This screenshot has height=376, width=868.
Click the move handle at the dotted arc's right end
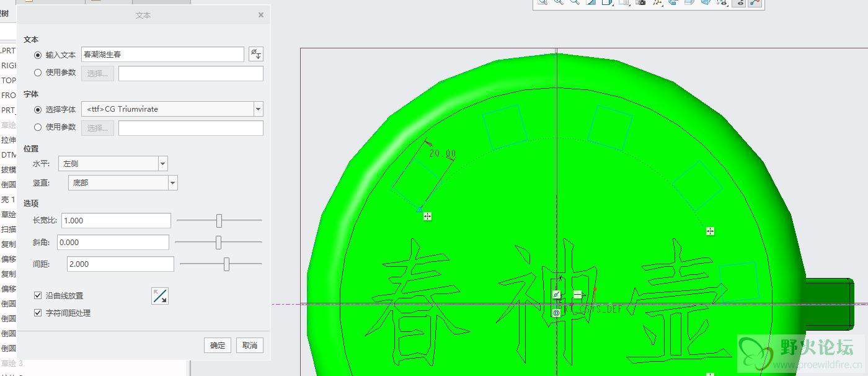click(x=710, y=231)
